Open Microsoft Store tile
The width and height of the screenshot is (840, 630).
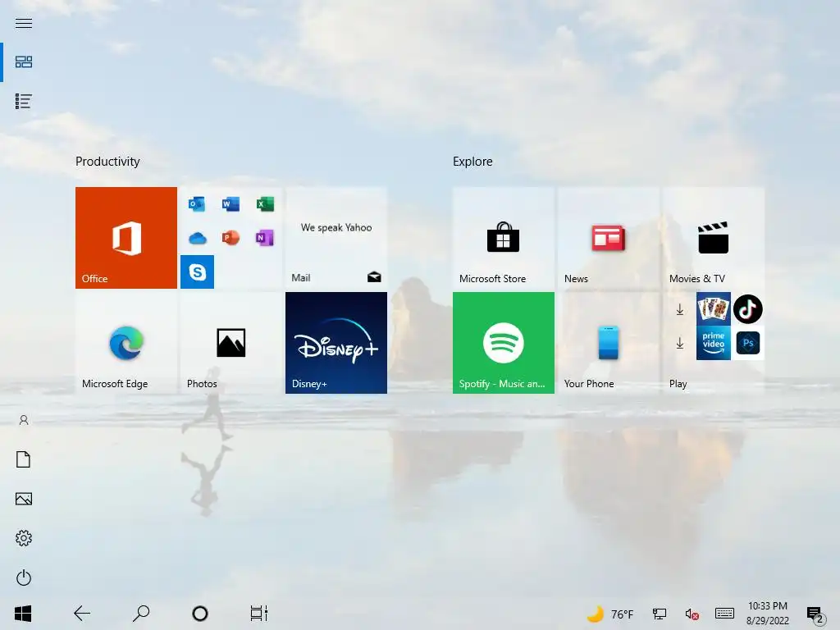(503, 237)
